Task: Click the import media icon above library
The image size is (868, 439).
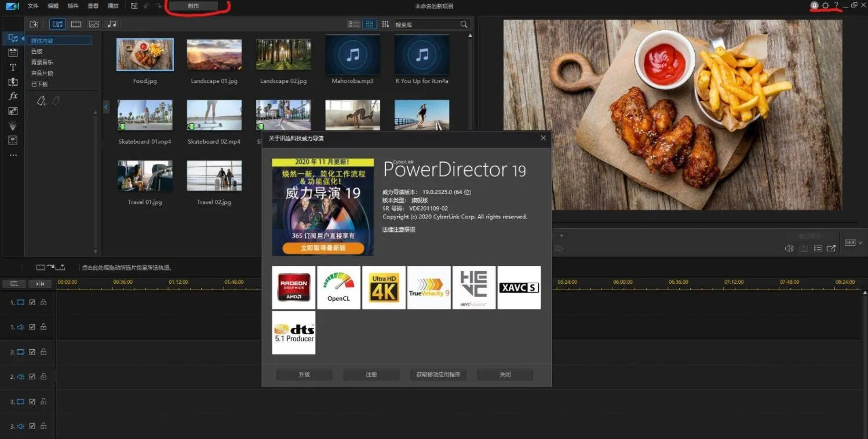Action: [34, 24]
